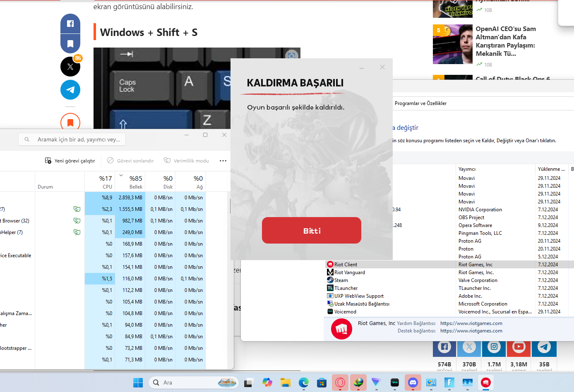Click the red Bitti button

click(x=311, y=230)
